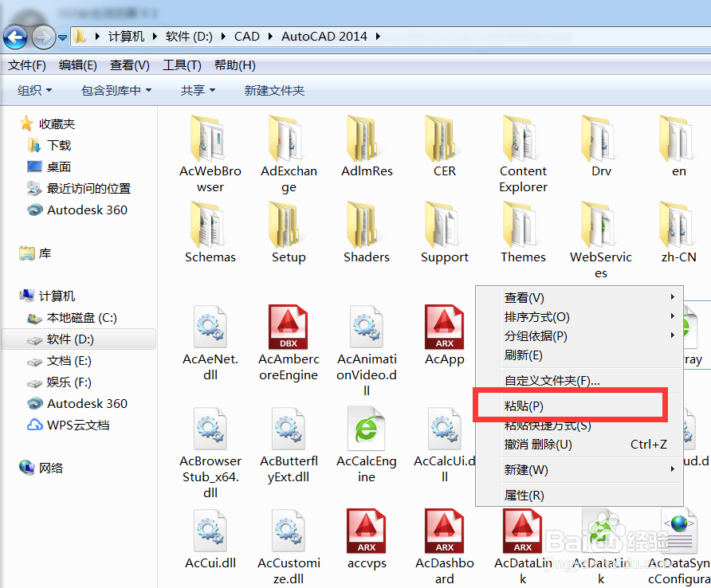The image size is (711, 588).
Task: Select the AcCui.dll file
Action: [x=210, y=539]
